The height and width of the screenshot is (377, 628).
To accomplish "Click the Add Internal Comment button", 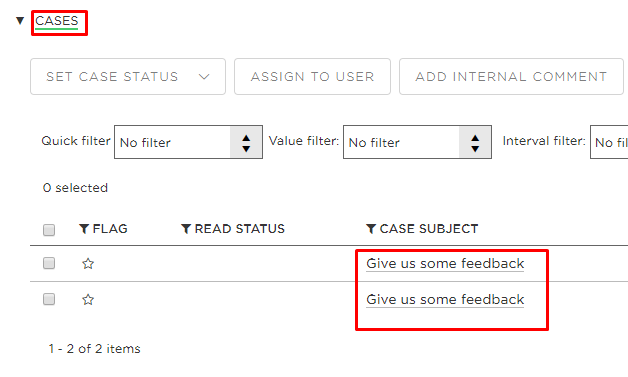I will click(x=511, y=77).
